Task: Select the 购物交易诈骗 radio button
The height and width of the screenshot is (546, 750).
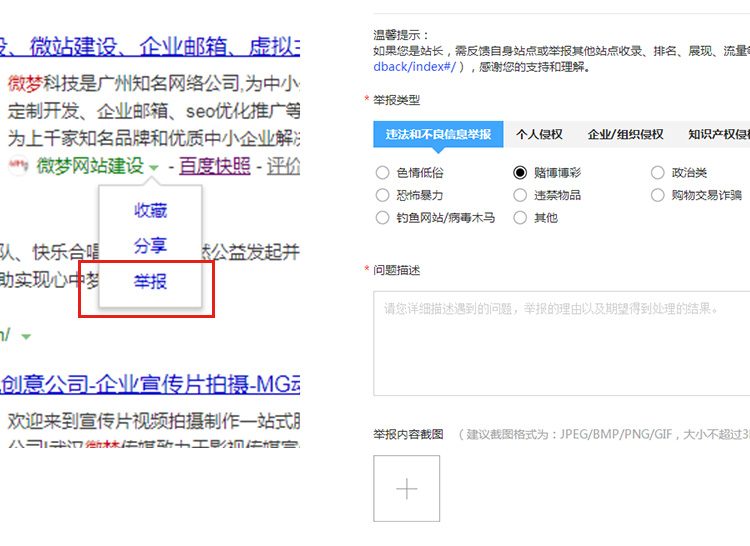Action: coord(657,195)
